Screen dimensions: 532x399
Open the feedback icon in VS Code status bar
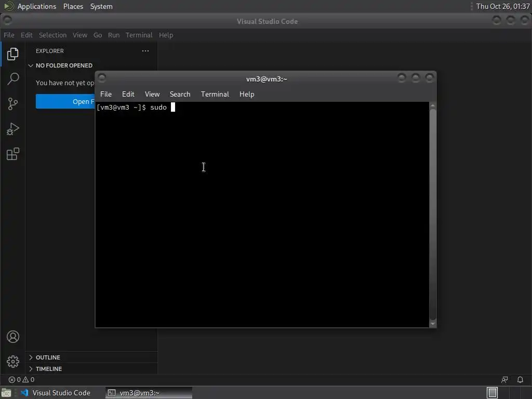tap(504, 380)
